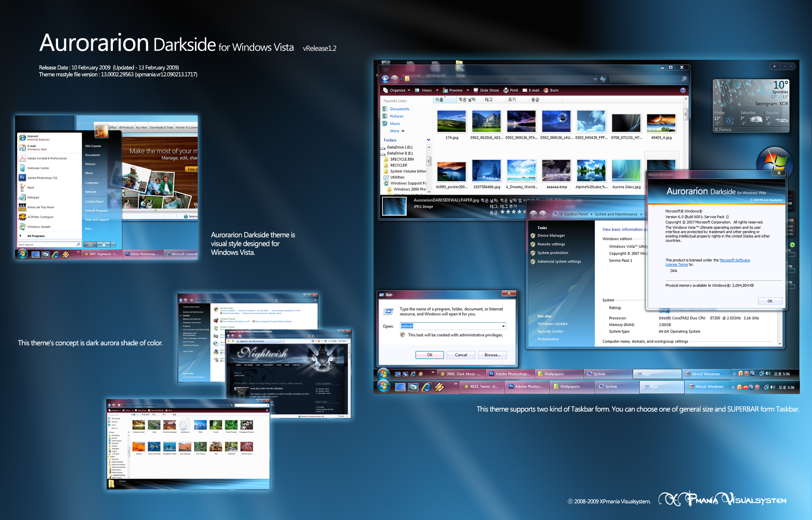Click the forward arrow in the Wallpapers explorer window
The image size is (812, 520).
(x=395, y=79)
